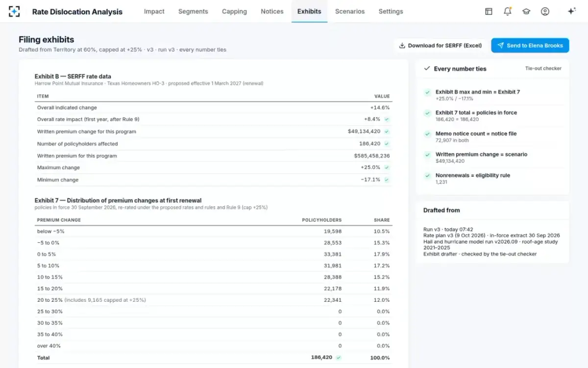The image size is (588, 368).
Task: Click the 'below −5%' row label
Action: click(x=51, y=231)
